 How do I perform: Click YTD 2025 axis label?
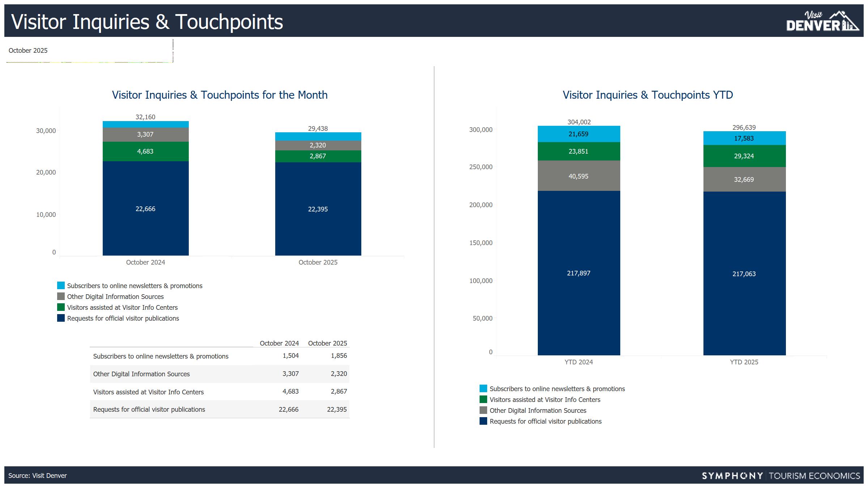coord(744,362)
